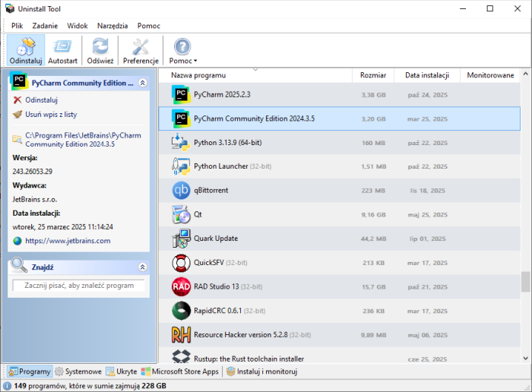Click the red X Odinstaluj icon in side panel
The image size is (532, 392).
(17, 100)
